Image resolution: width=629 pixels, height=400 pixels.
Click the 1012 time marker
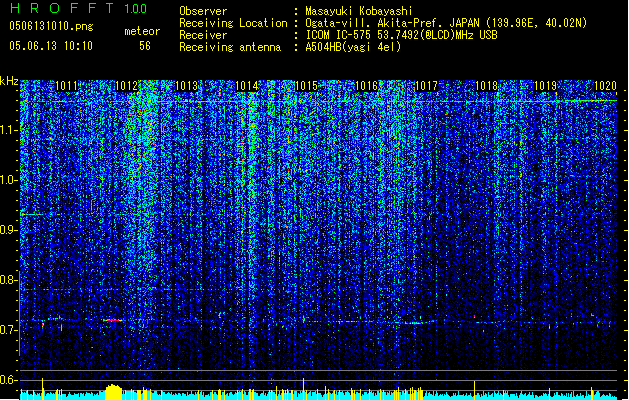pos(126,86)
